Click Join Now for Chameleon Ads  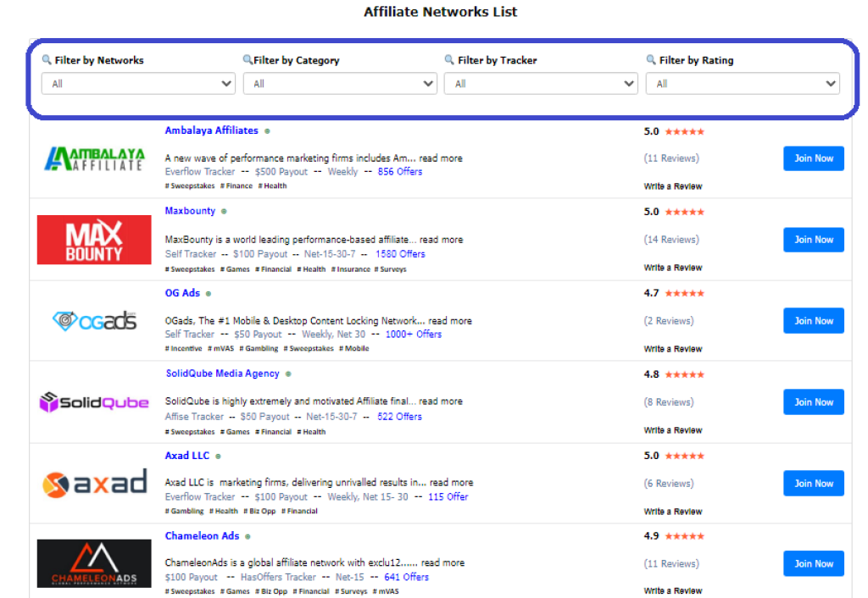coord(813,564)
